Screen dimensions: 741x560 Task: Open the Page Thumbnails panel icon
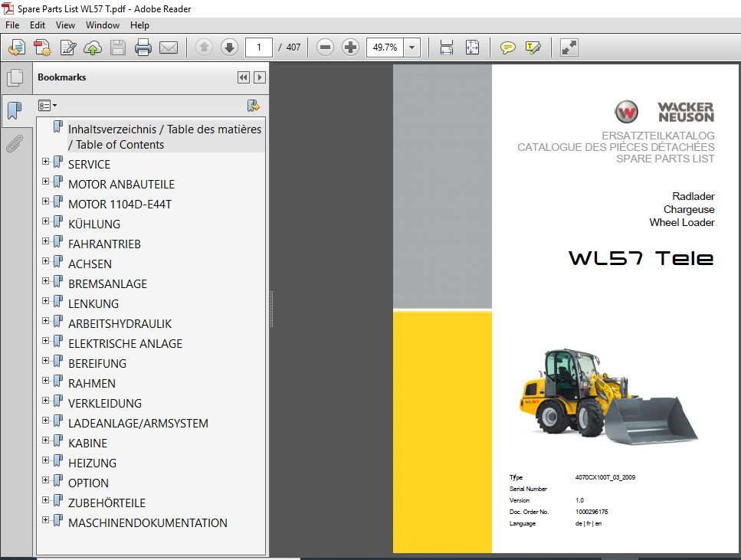pyautogui.click(x=15, y=77)
